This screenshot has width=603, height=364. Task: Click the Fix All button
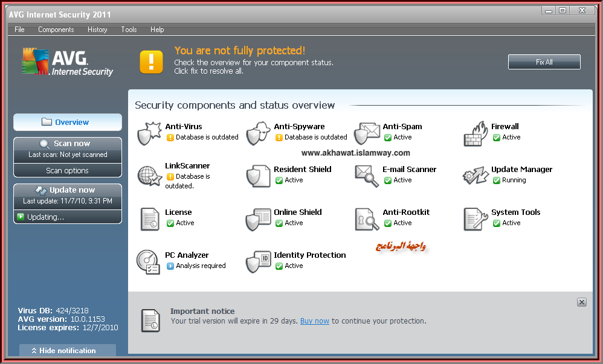(x=544, y=62)
